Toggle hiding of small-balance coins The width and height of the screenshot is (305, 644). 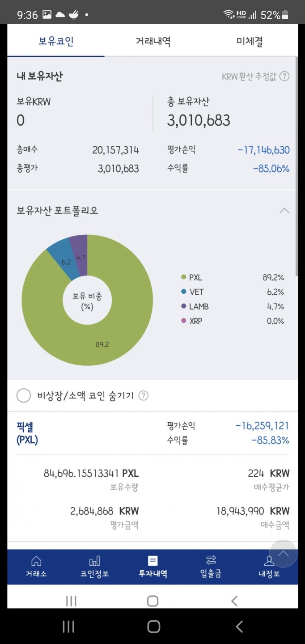[x=23, y=395]
